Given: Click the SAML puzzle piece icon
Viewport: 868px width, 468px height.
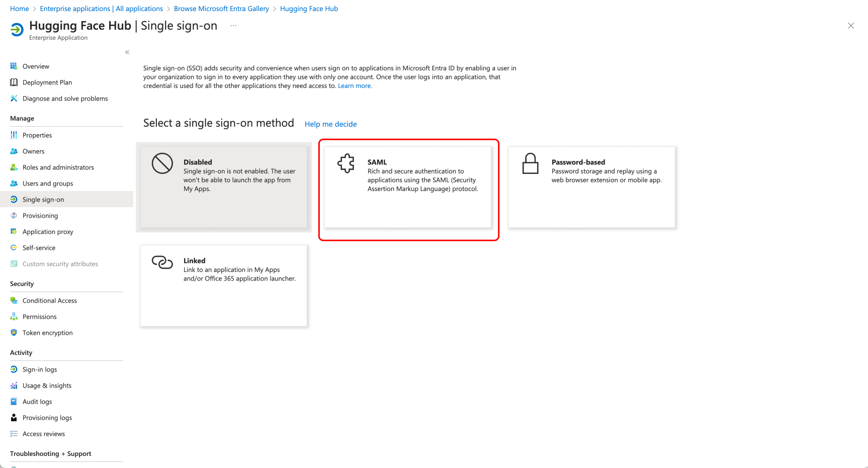Looking at the screenshot, I should tap(346, 164).
